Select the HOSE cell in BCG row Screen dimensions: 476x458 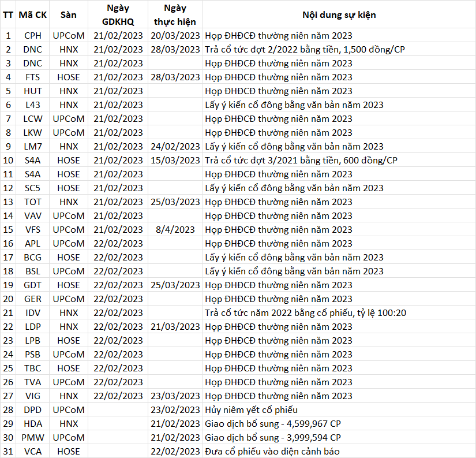[68, 258]
